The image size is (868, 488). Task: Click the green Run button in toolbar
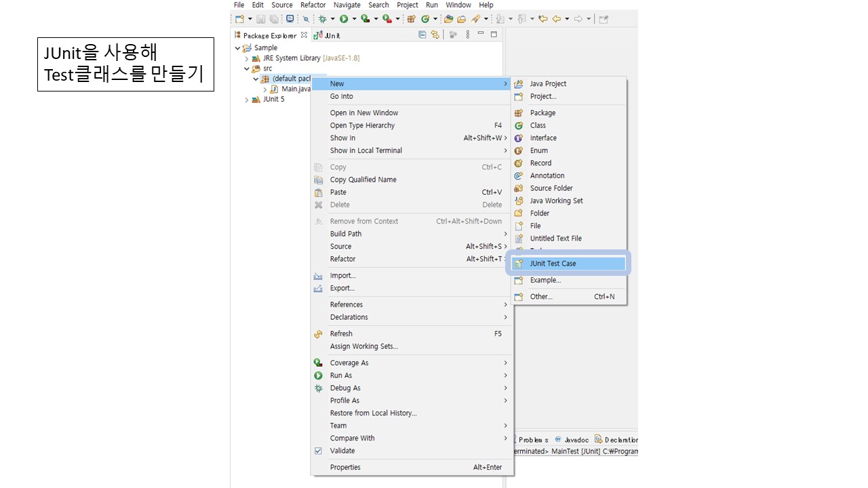tap(344, 19)
